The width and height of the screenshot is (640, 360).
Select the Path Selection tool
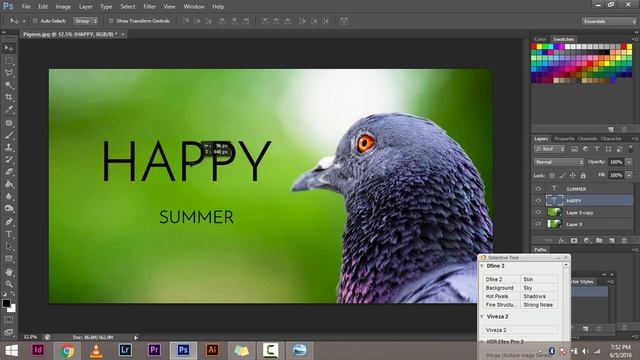tap(9, 247)
